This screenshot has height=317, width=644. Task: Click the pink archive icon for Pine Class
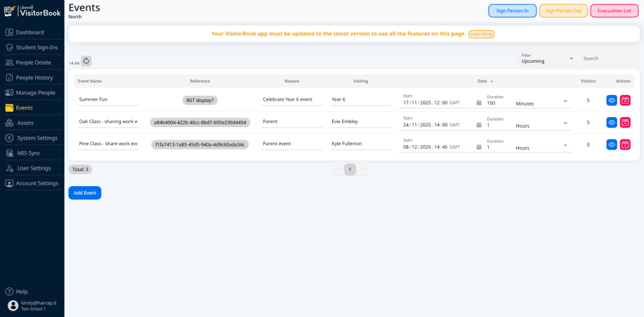(625, 145)
